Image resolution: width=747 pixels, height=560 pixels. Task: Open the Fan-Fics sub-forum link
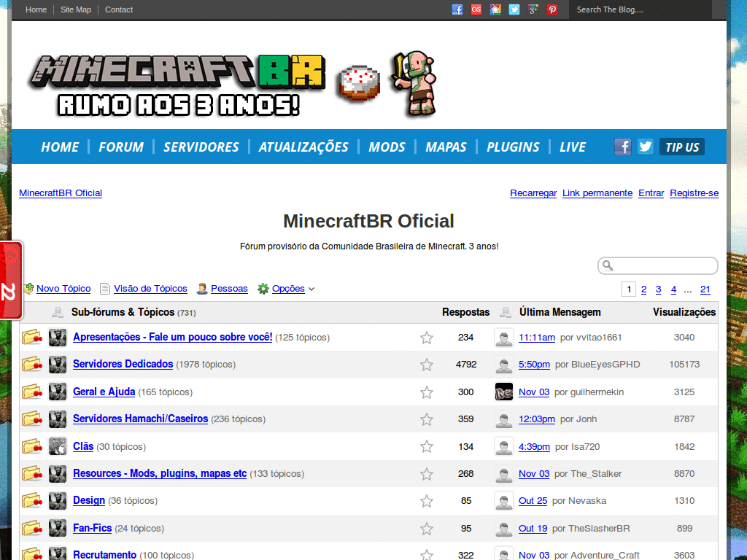pyautogui.click(x=92, y=528)
